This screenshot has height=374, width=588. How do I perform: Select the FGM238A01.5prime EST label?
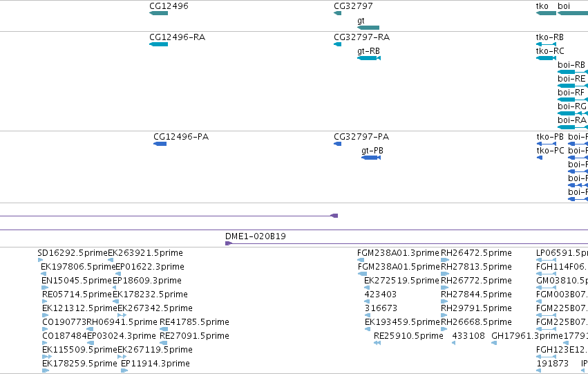click(x=399, y=267)
